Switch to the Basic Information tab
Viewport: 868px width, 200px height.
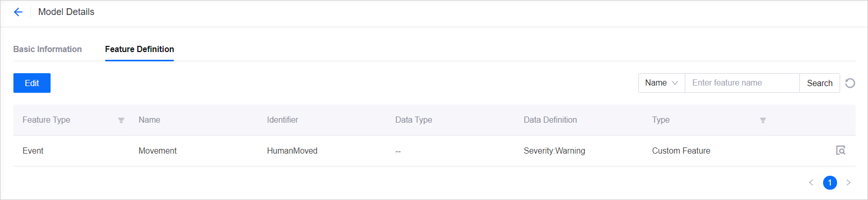click(x=47, y=49)
